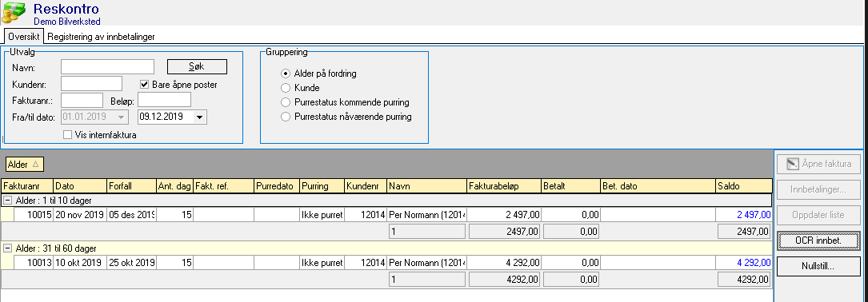Screen dimensions: 868x302
Task: Click the due date cell 25 okt 2019
Action: (x=131, y=263)
